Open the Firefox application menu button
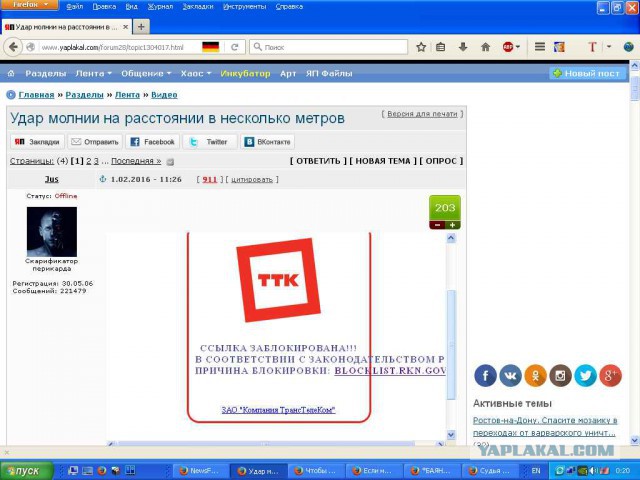640x480 pixels. (x=30, y=5)
